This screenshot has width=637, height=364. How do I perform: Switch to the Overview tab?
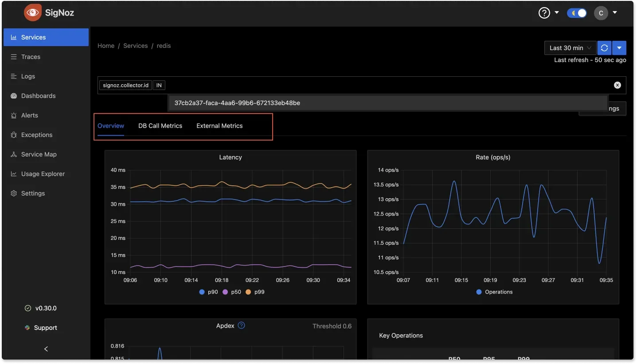(x=111, y=126)
